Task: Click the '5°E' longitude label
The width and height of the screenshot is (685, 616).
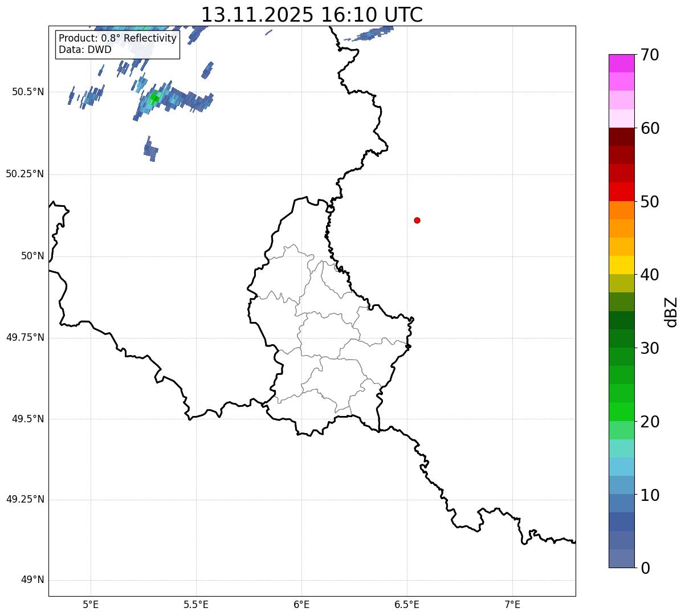Action: tap(91, 605)
